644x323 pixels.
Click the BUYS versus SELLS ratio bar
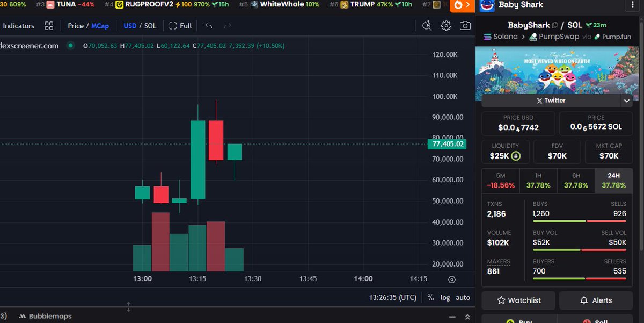[x=580, y=221]
